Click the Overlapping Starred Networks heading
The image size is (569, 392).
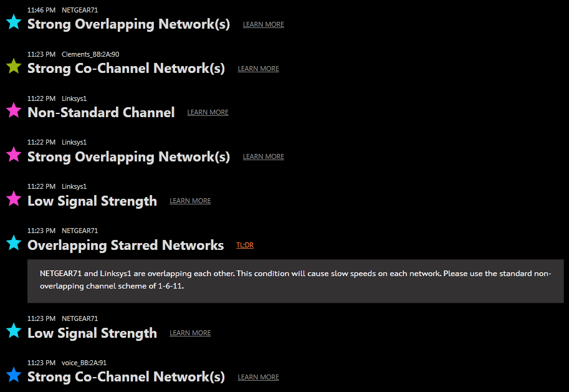click(125, 245)
